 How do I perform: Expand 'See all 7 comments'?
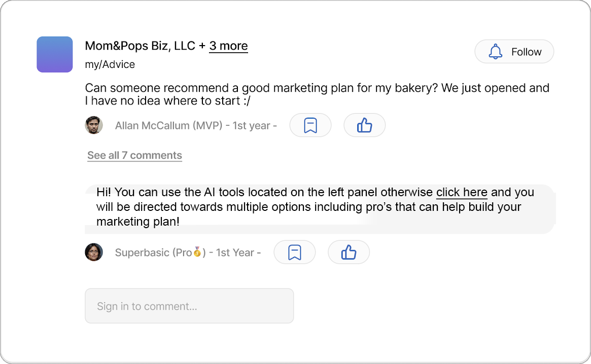pyautogui.click(x=134, y=155)
